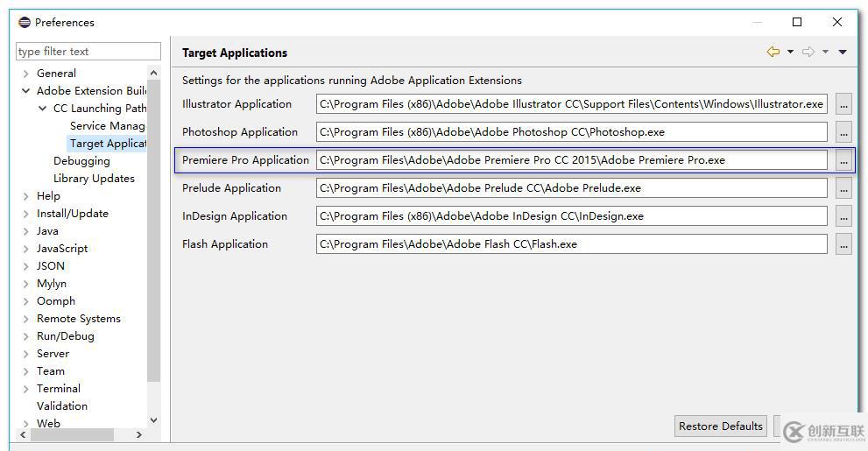Viewport: 868px width, 451px height.
Task: Edit the Flash Application path field
Action: coord(572,244)
